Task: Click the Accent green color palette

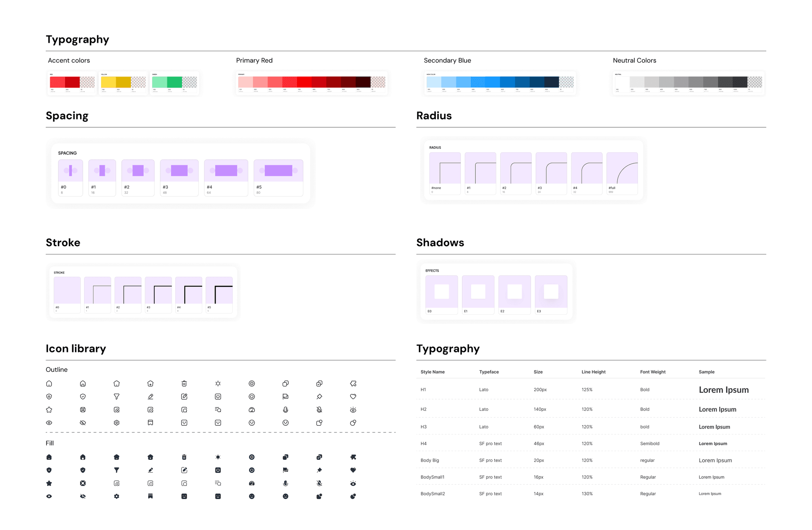Action: tap(174, 83)
